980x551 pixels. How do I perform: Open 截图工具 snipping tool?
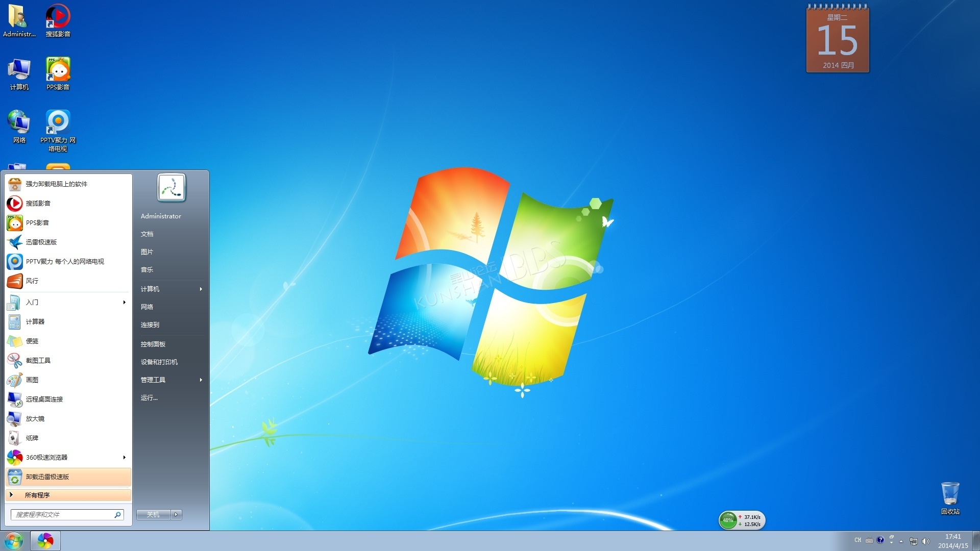(x=68, y=361)
